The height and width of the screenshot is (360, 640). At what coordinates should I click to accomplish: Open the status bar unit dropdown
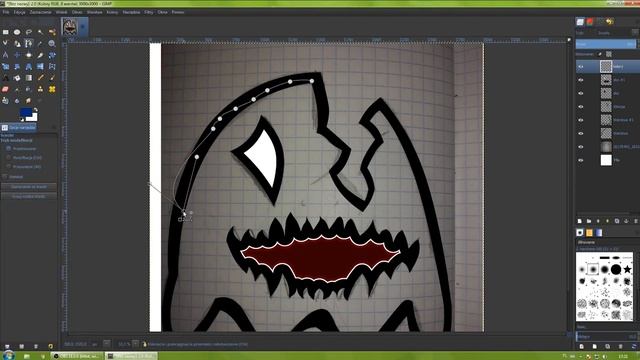pyautogui.click(x=107, y=344)
